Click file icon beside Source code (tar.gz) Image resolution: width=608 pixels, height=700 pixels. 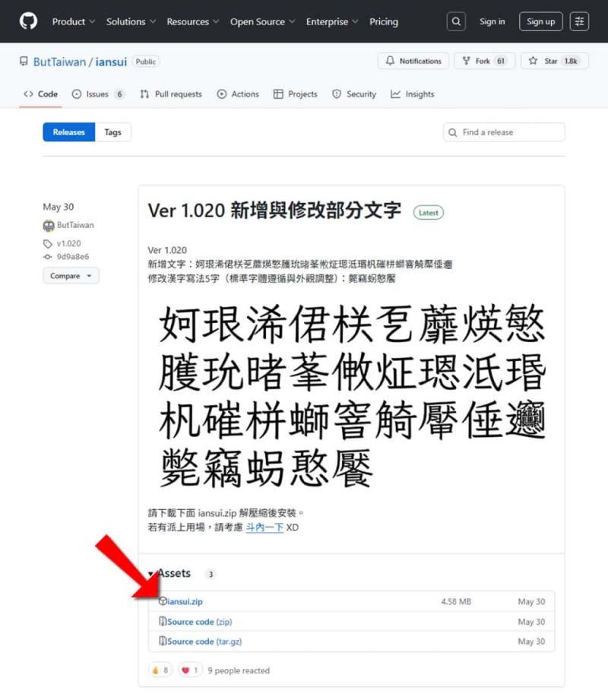point(163,641)
